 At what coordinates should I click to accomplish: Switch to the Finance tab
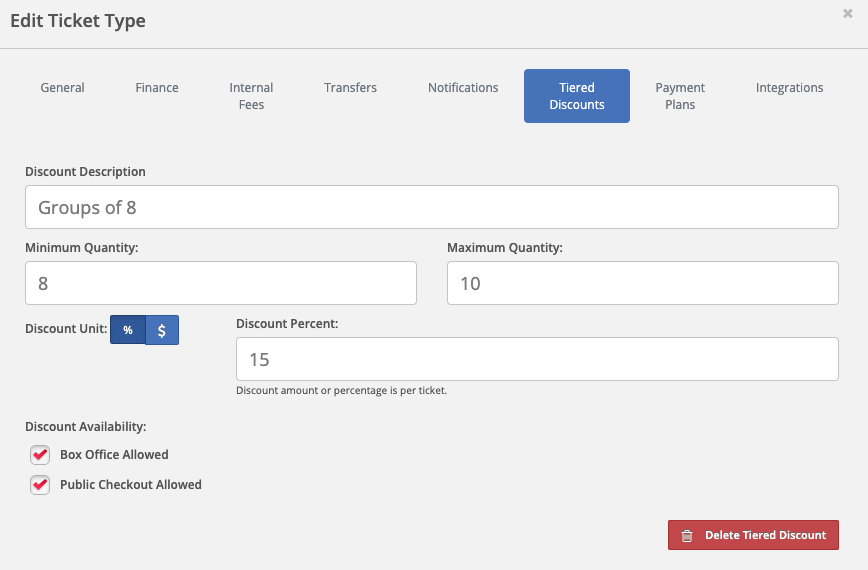tap(157, 87)
